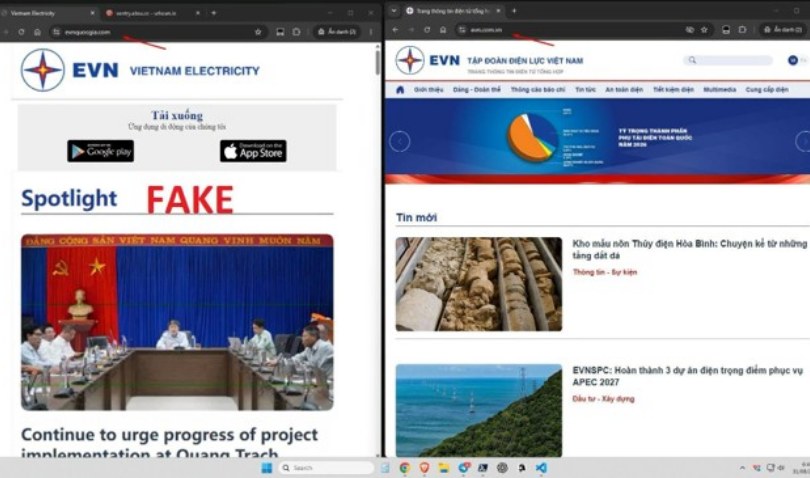Viewport: 810px width, 478px height.
Task: Show the previous banner slide with the left arrow
Action: pyautogui.click(x=399, y=141)
